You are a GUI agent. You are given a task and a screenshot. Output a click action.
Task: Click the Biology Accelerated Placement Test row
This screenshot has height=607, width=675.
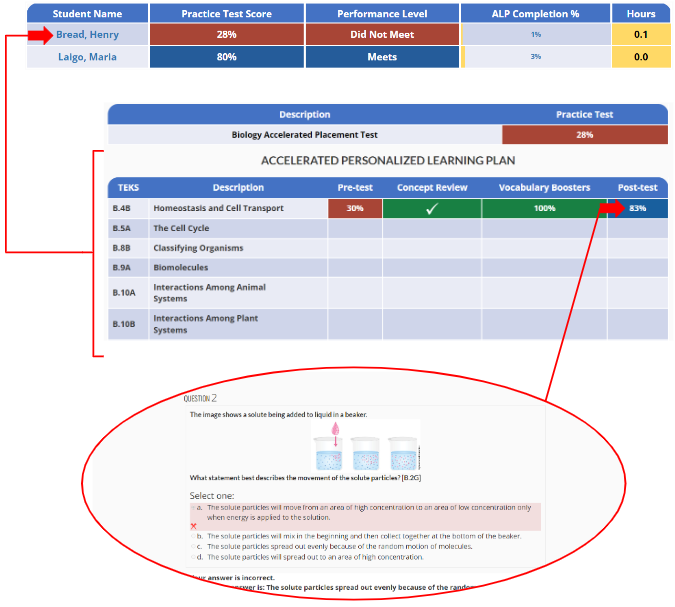click(304, 135)
